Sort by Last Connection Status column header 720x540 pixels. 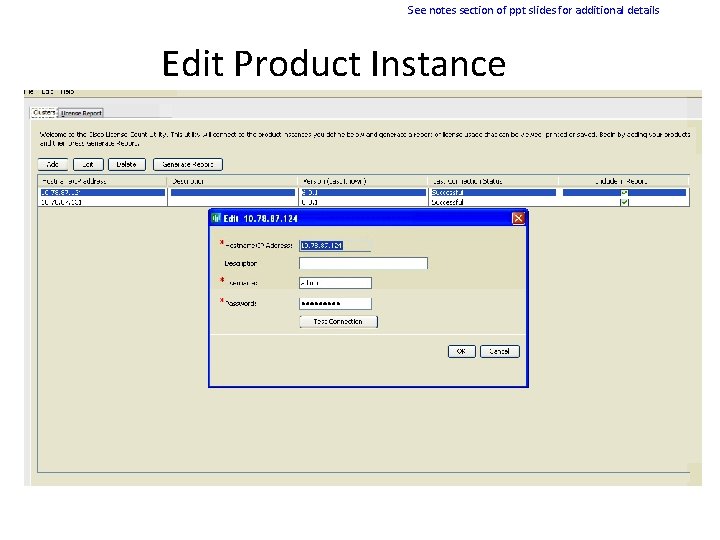click(x=493, y=181)
